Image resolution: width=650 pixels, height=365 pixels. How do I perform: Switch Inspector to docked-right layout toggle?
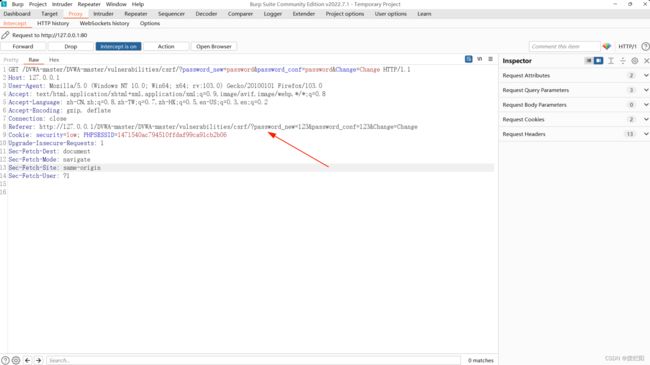click(x=598, y=61)
